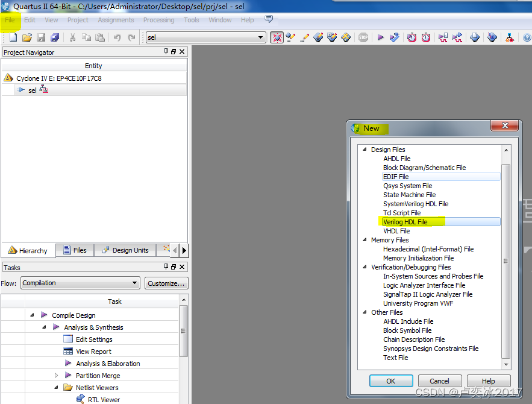Click the Undo arrow icon
This screenshot has height=404, width=532.
pos(117,37)
